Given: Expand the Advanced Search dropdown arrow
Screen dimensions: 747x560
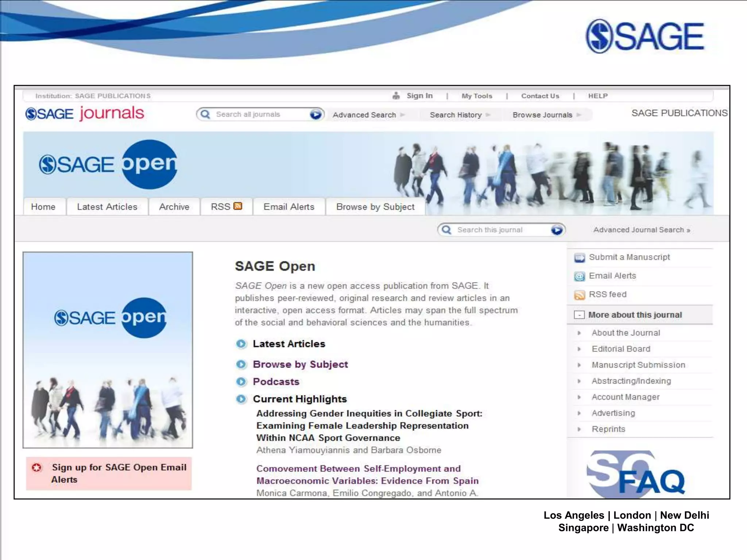Looking at the screenshot, I should tap(403, 115).
